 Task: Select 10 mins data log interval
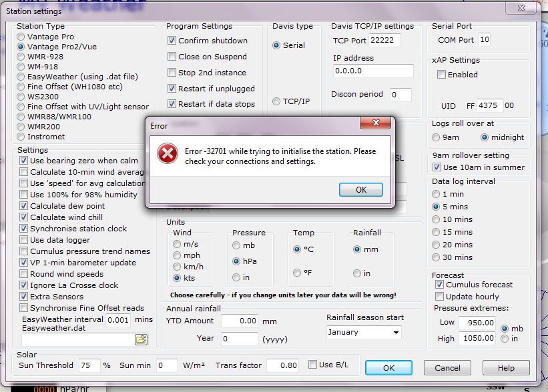437,219
